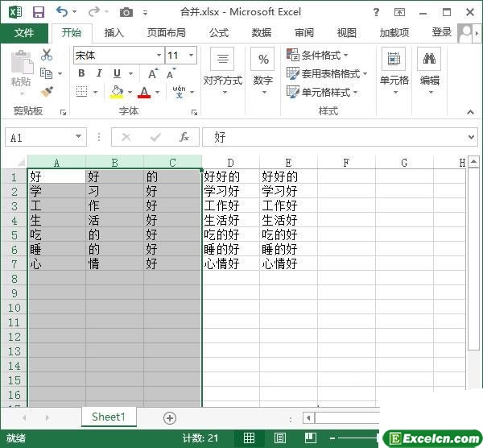Select cell E7 containing 心情好

(288, 264)
